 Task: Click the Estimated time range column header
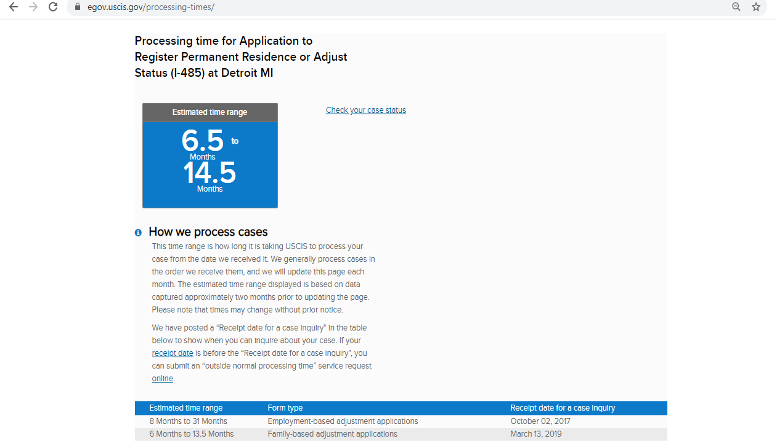tap(186, 408)
